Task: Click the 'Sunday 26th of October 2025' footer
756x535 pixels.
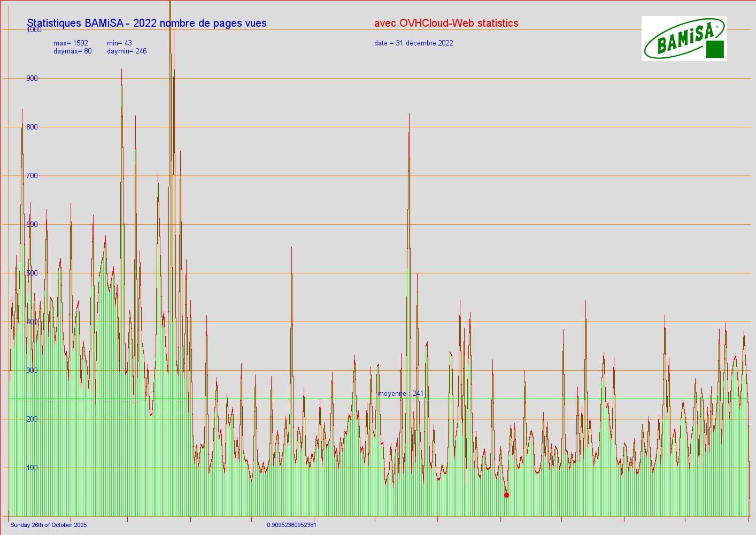Action: [49, 525]
